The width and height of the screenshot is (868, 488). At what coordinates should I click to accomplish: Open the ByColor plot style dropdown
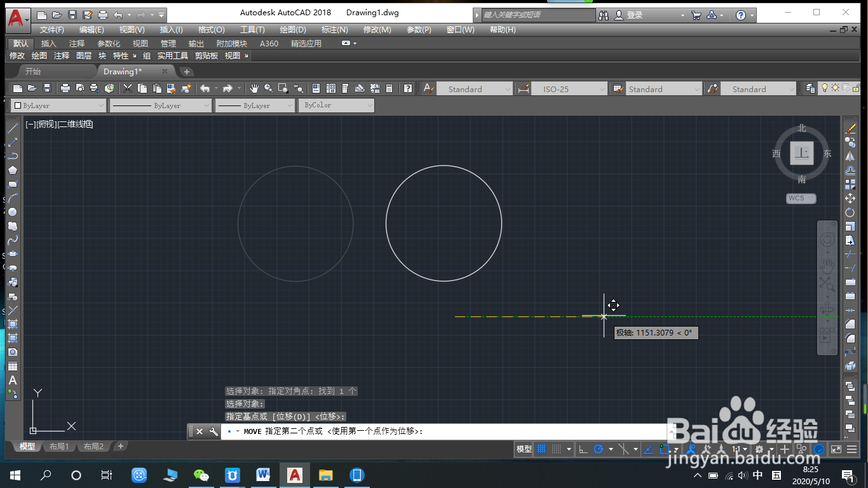tap(337, 105)
